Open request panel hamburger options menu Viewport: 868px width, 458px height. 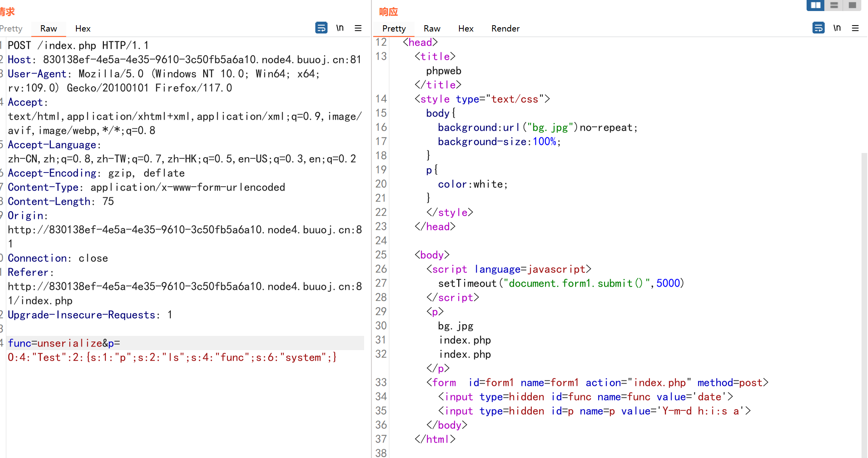pyautogui.click(x=358, y=28)
